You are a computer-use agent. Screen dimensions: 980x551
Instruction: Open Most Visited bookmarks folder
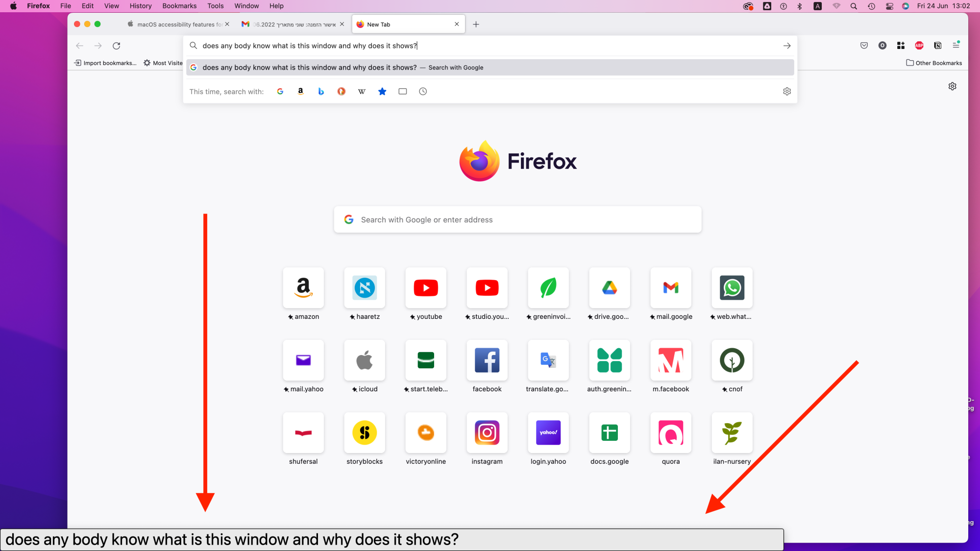coord(163,63)
